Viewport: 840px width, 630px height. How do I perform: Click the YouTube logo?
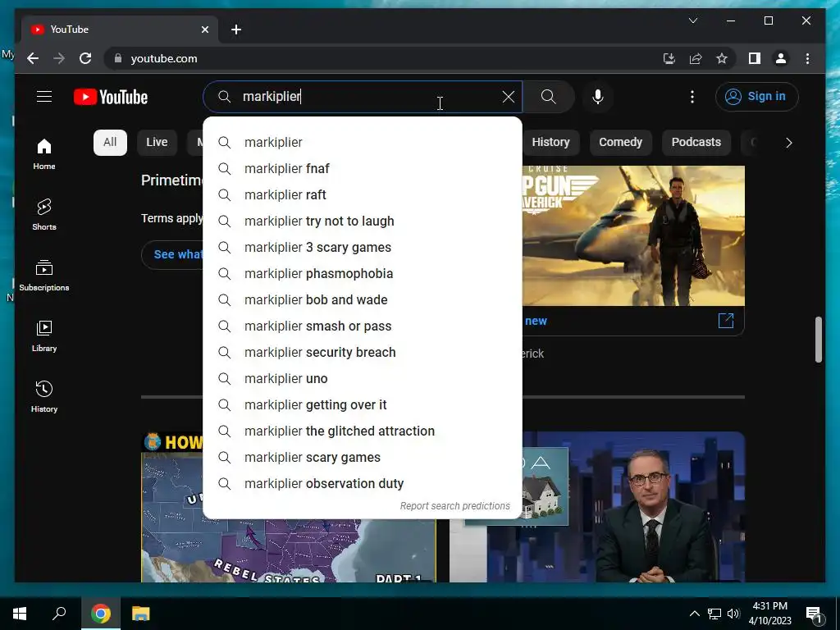[111, 97]
